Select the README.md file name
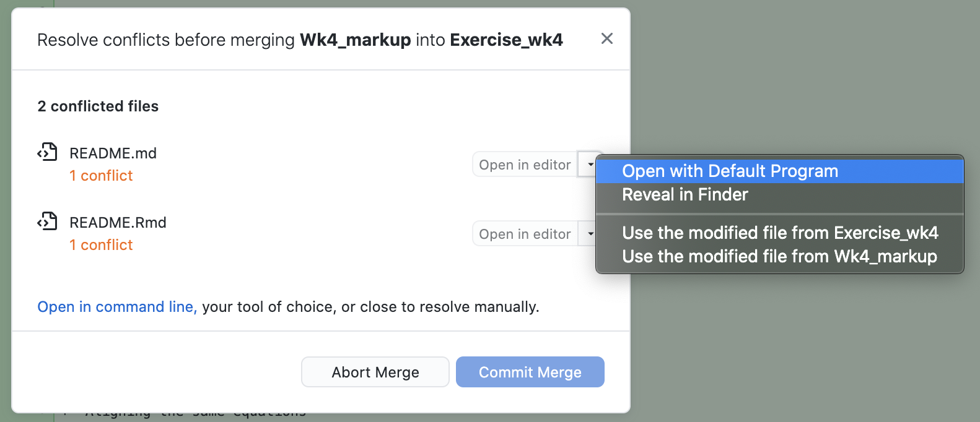 (x=113, y=153)
